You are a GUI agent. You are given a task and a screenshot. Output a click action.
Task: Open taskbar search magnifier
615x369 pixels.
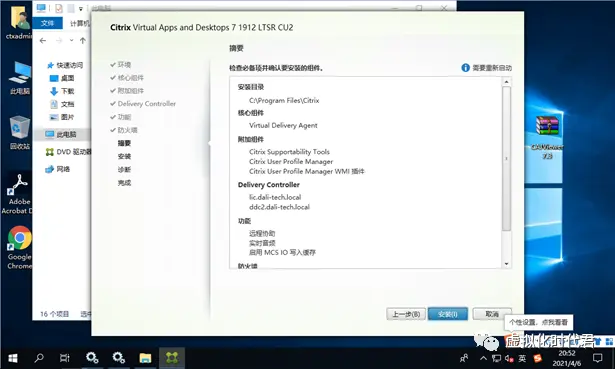pyautogui.click(x=39, y=358)
